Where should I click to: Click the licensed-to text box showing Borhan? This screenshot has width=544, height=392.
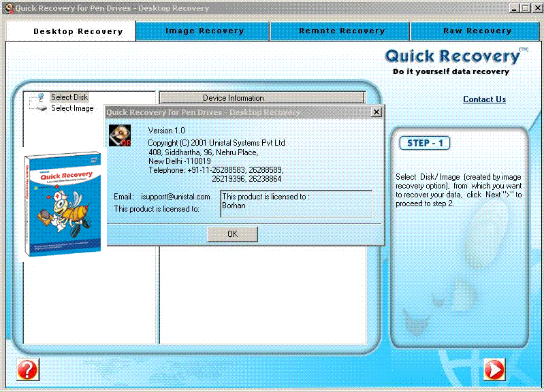296,204
